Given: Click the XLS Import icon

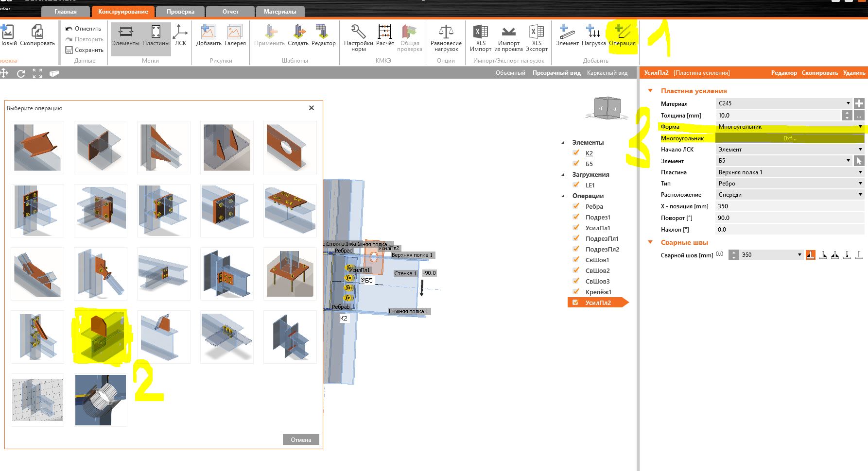Looking at the screenshot, I should tap(480, 32).
